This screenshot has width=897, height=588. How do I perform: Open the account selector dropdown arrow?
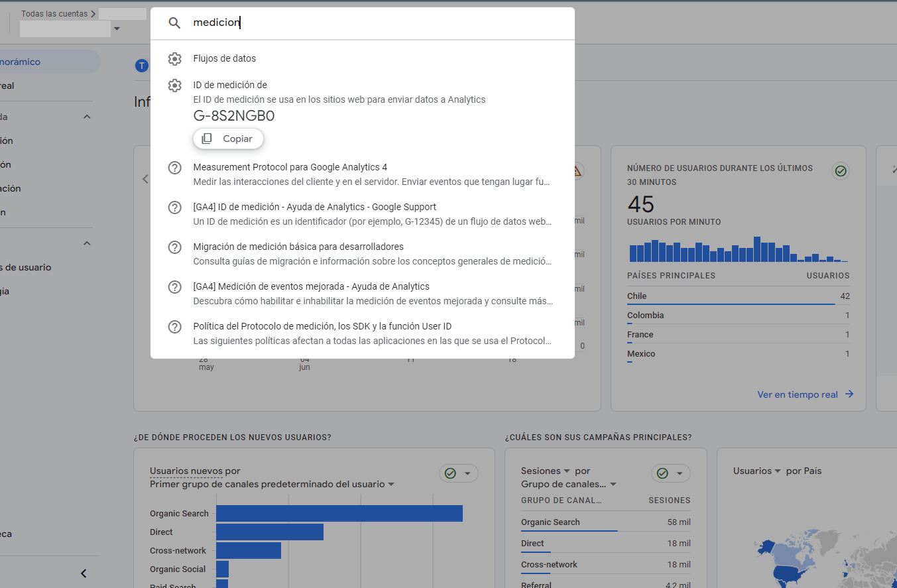coord(117,29)
